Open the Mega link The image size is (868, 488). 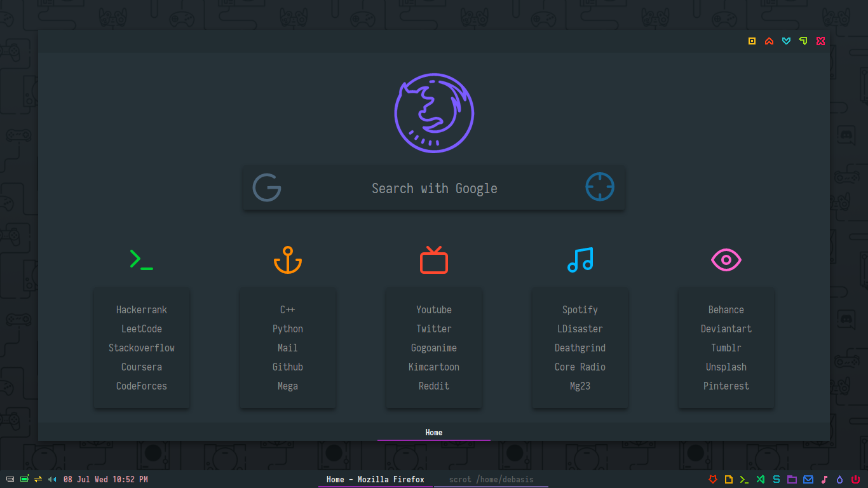click(x=288, y=386)
